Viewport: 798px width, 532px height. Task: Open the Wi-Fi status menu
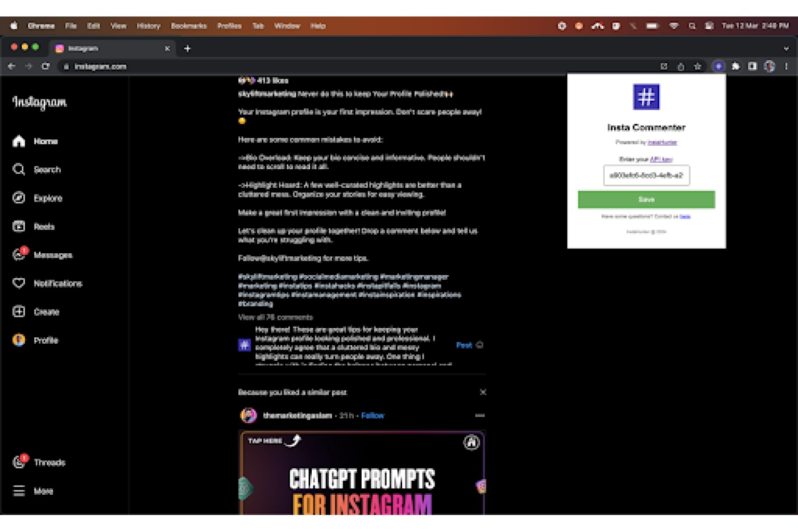[x=674, y=26]
